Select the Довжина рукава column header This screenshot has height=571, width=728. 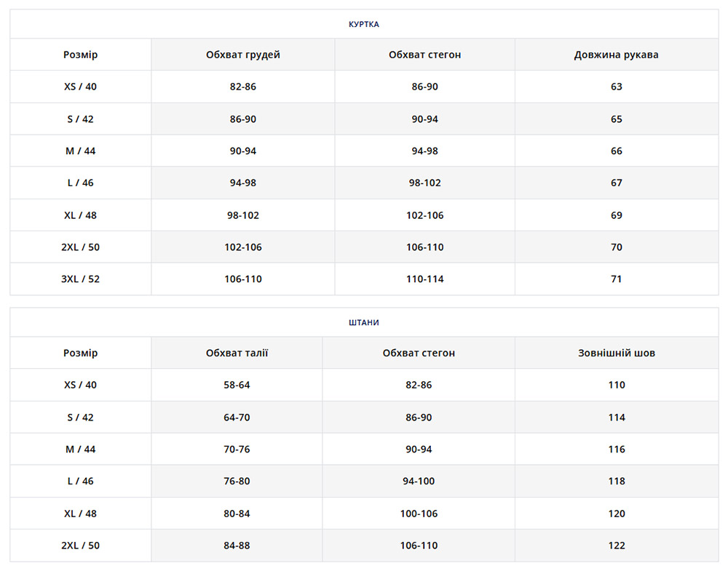click(x=616, y=55)
